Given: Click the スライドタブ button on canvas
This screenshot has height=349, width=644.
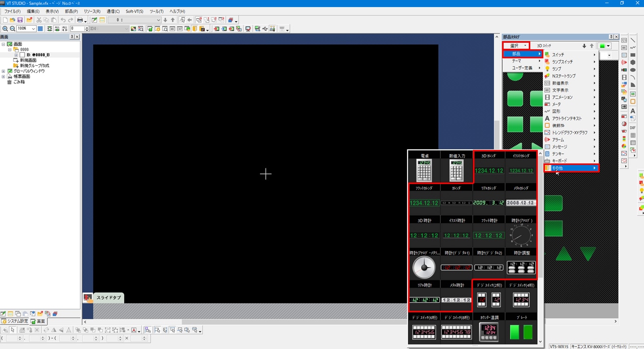Looking at the screenshot, I should pyautogui.click(x=104, y=298).
